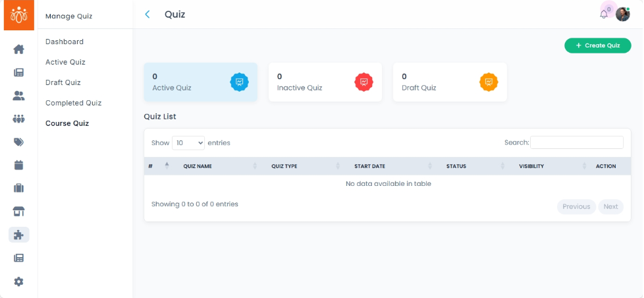644x298 pixels.
Task: Click the Create Quiz button
Action: click(x=597, y=45)
